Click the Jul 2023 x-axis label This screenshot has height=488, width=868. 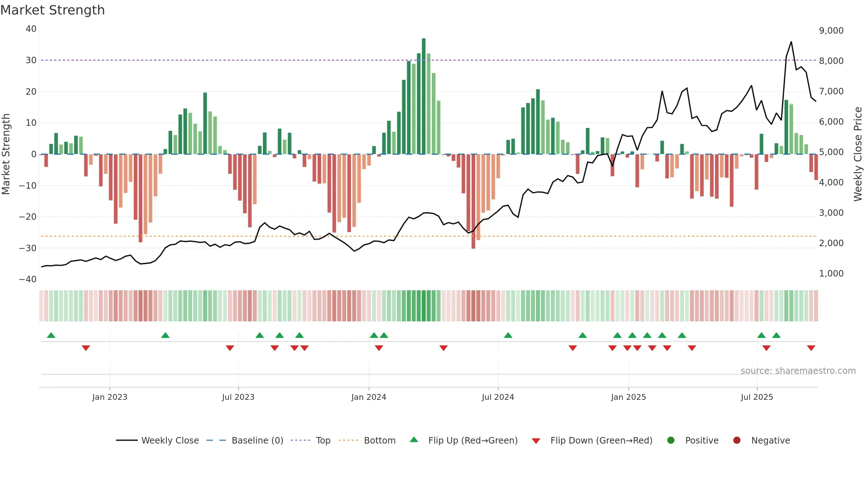pos(238,397)
